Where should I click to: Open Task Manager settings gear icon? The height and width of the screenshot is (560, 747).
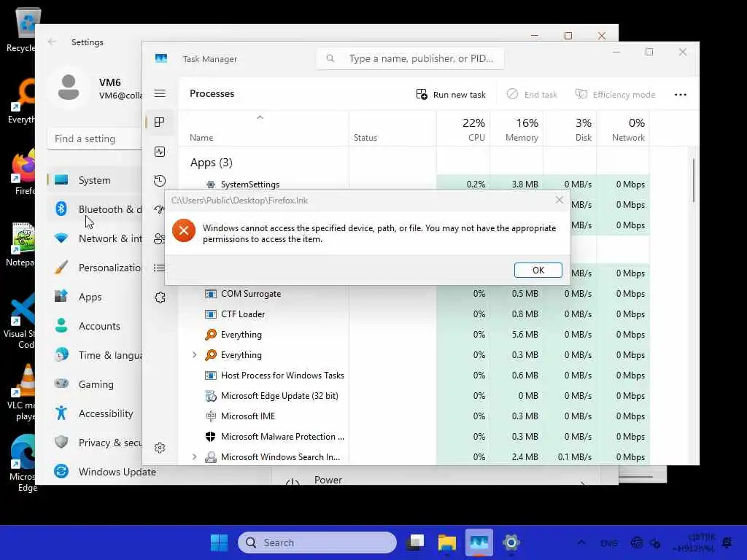pos(160,448)
